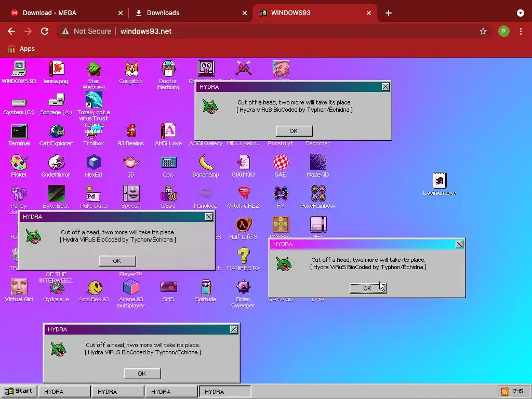Select the first HYDRA taskbar button

64,392
